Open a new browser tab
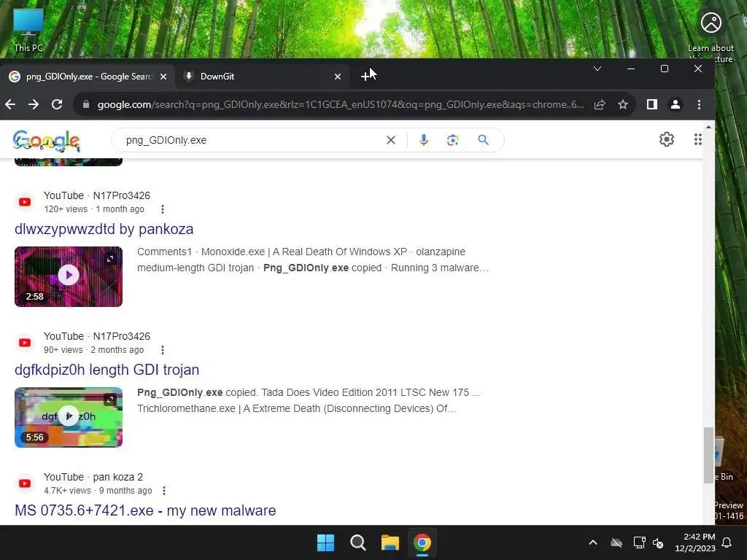747x560 pixels. pyautogui.click(x=365, y=76)
